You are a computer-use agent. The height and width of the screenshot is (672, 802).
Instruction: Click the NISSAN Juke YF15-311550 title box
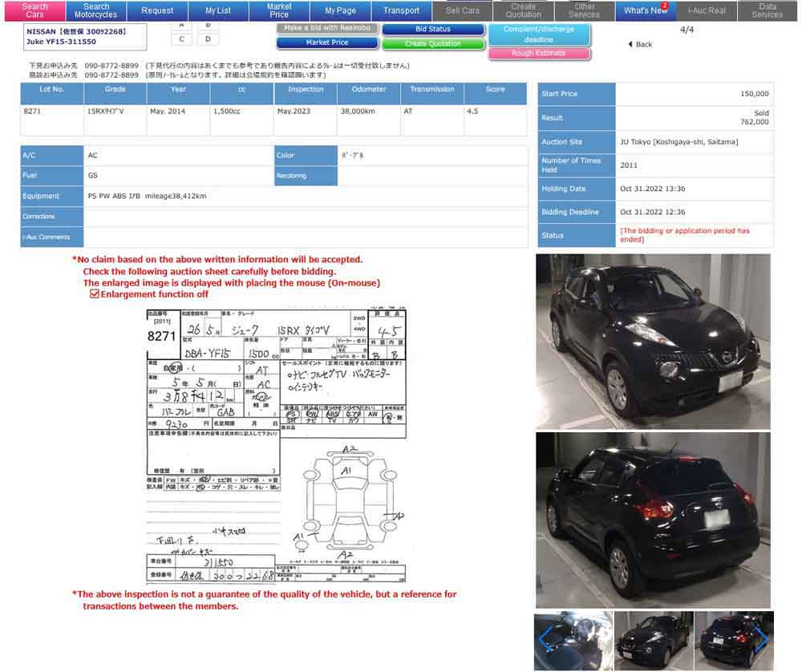pyautogui.click(x=85, y=37)
